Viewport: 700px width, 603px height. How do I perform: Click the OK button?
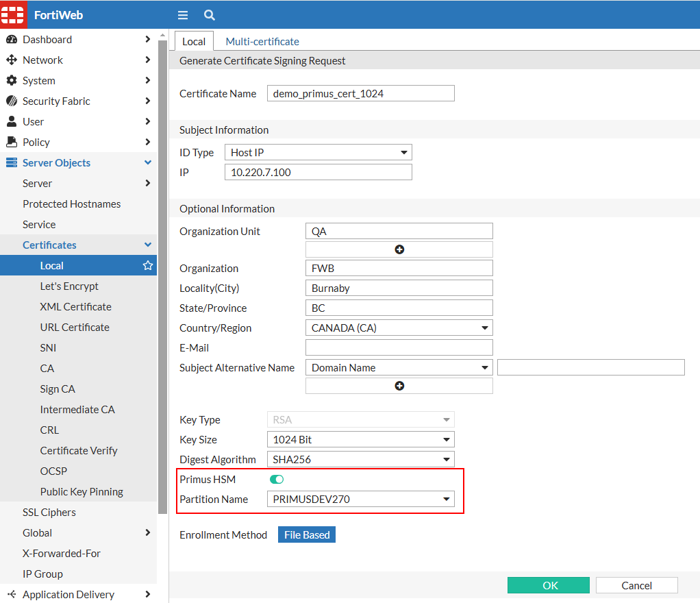coord(548,585)
